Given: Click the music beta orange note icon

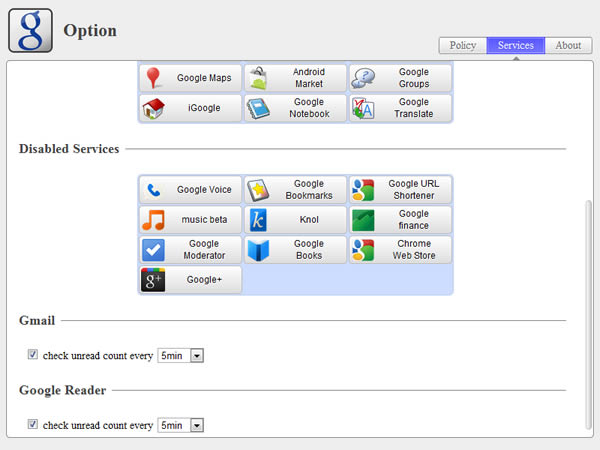Looking at the screenshot, I should point(153,220).
